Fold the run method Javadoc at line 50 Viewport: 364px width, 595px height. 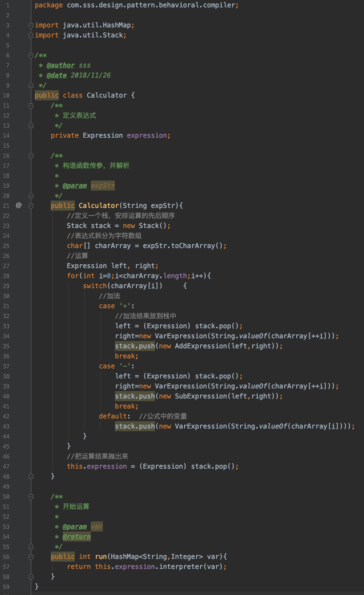31,497
